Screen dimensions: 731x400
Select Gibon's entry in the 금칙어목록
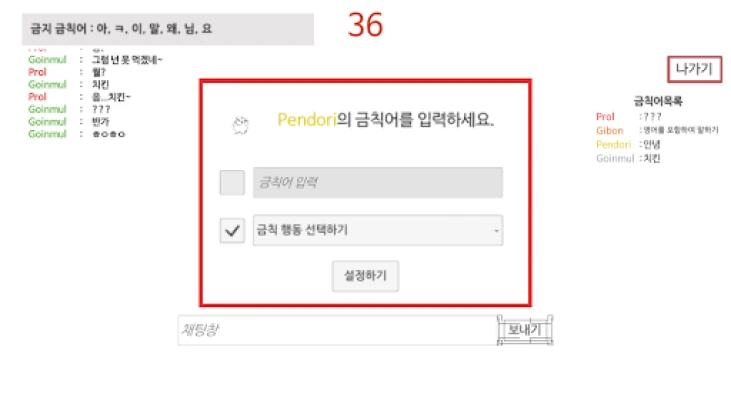[657, 131]
